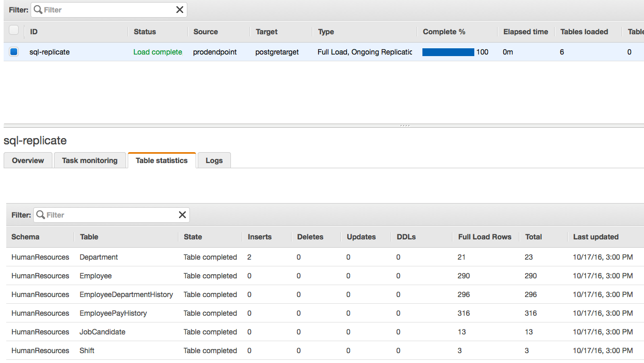This screenshot has height=363, width=644.
Task: Click Department row's Inserts value 2
Action: (250, 257)
